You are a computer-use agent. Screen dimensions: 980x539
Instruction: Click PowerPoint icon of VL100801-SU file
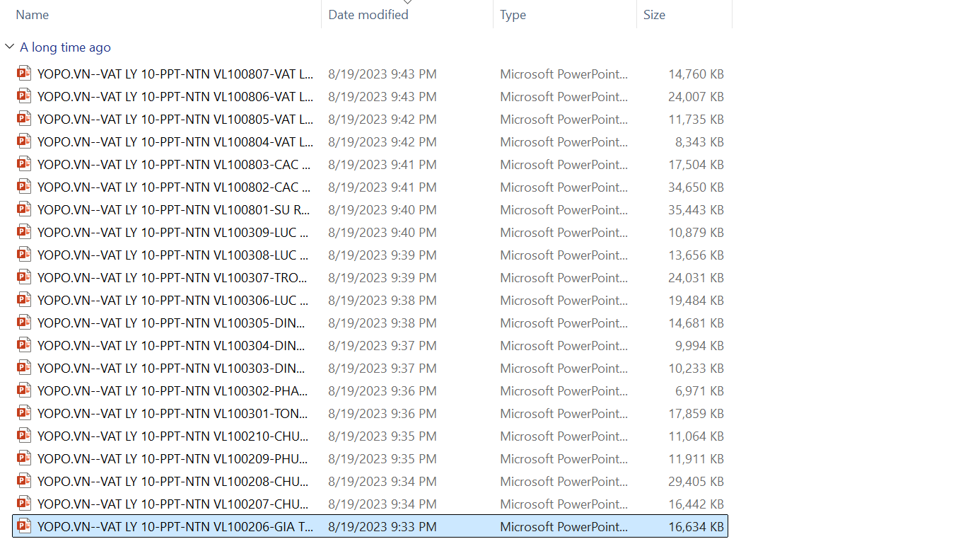pyautogui.click(x=24, y=209)
